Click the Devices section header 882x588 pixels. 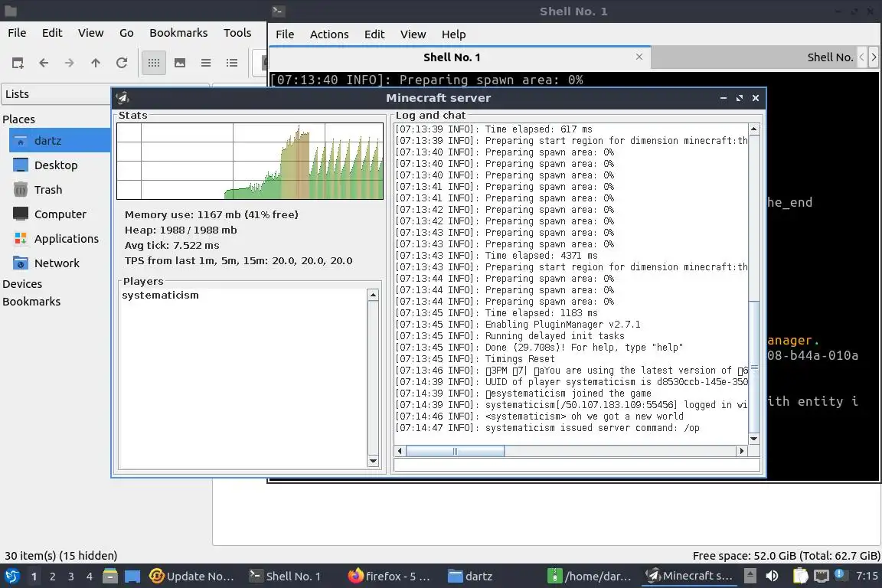(x=22, y=283)
